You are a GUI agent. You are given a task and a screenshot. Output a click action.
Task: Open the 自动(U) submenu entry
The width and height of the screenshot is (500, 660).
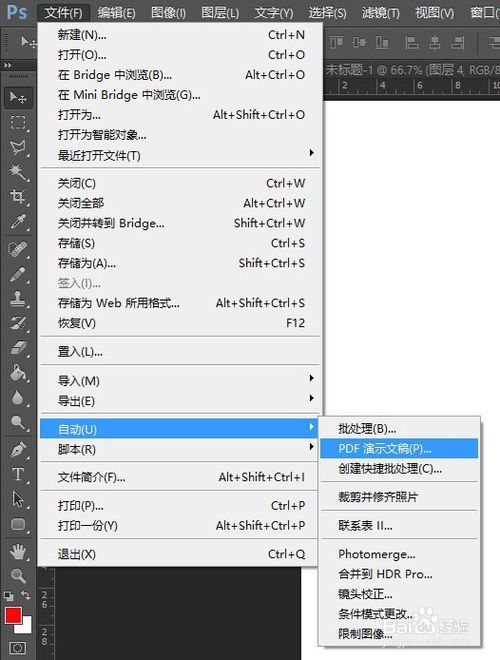(x=179, y=429)
